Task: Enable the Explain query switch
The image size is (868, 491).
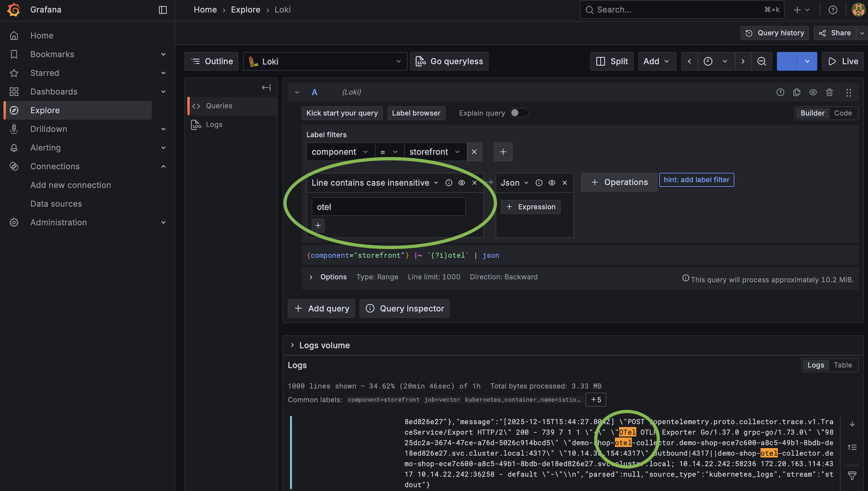Action: click(519, 113)
